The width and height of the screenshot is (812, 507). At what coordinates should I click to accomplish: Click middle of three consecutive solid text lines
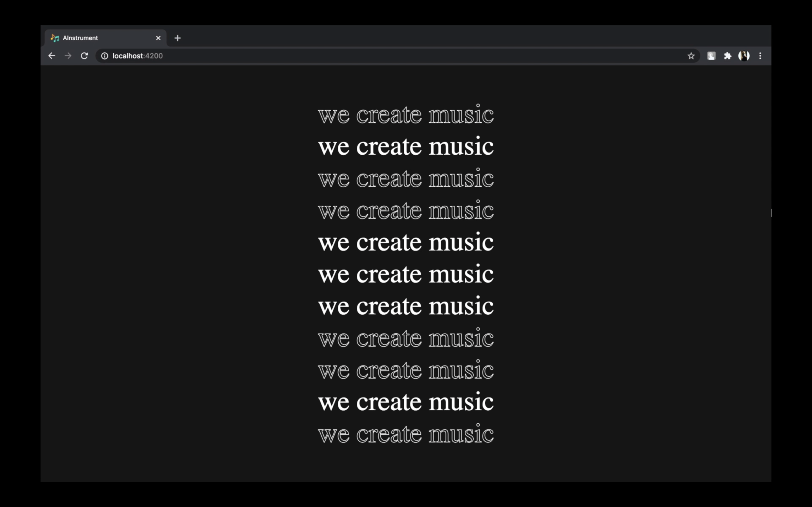(406, 275)
